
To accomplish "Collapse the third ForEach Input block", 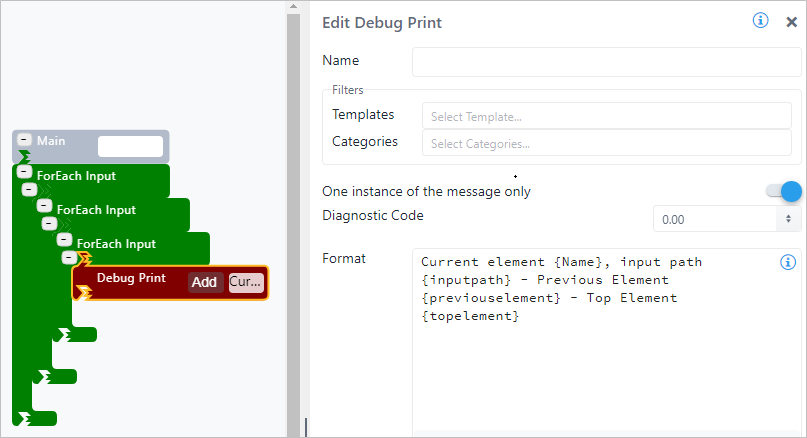I will (x=64, y=240).
